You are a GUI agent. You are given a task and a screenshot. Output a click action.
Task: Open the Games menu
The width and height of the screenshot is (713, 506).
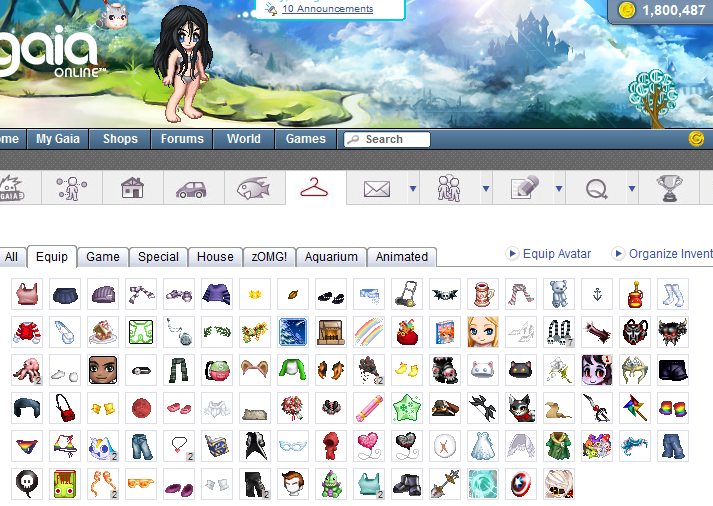[x=306, y=139]
